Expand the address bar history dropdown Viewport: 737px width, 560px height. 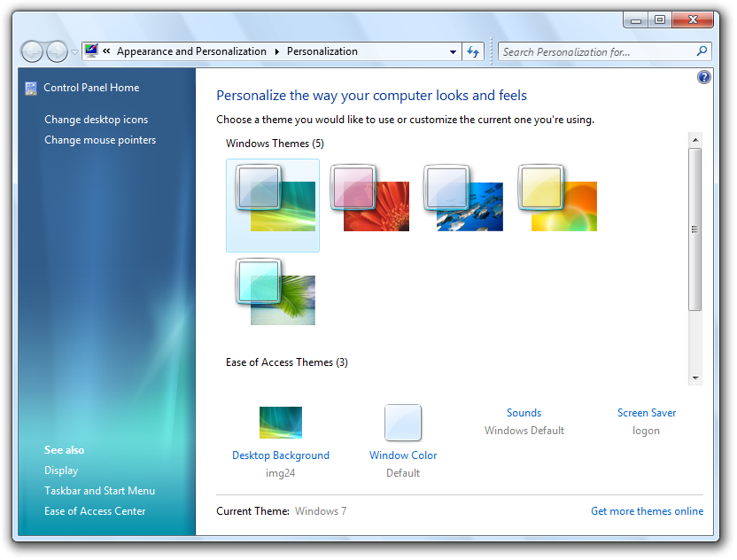coord(453,51)
